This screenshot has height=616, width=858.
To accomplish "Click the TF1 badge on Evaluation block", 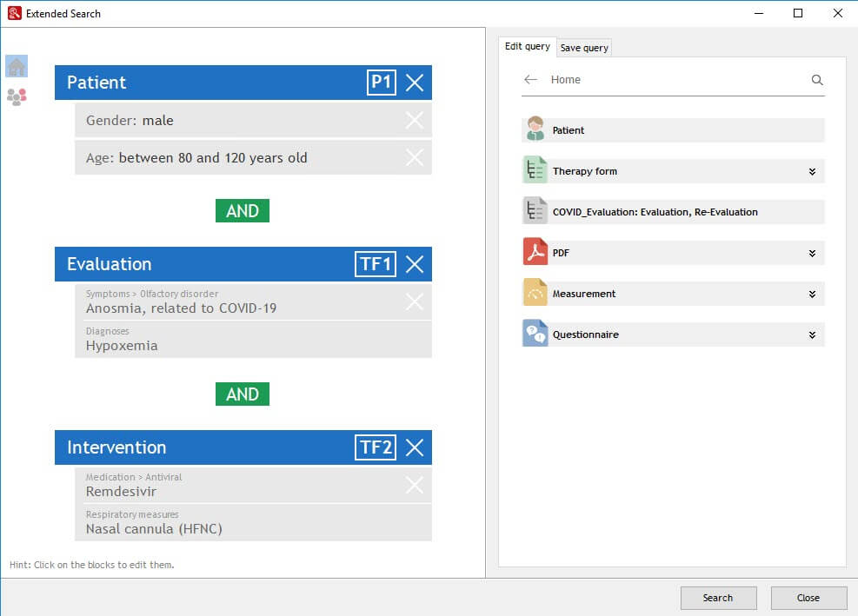I will (376, 264).
